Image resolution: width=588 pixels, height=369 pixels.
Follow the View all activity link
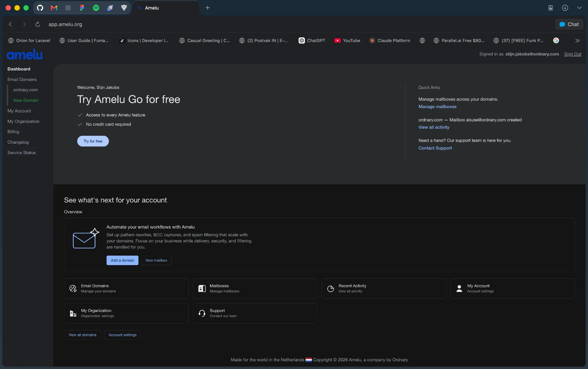coord(434,127)
